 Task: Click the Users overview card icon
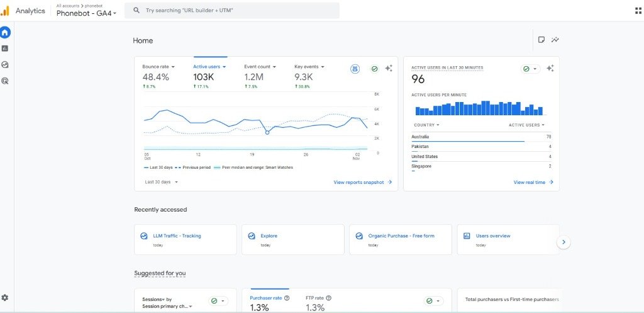[x=467, y=236]
